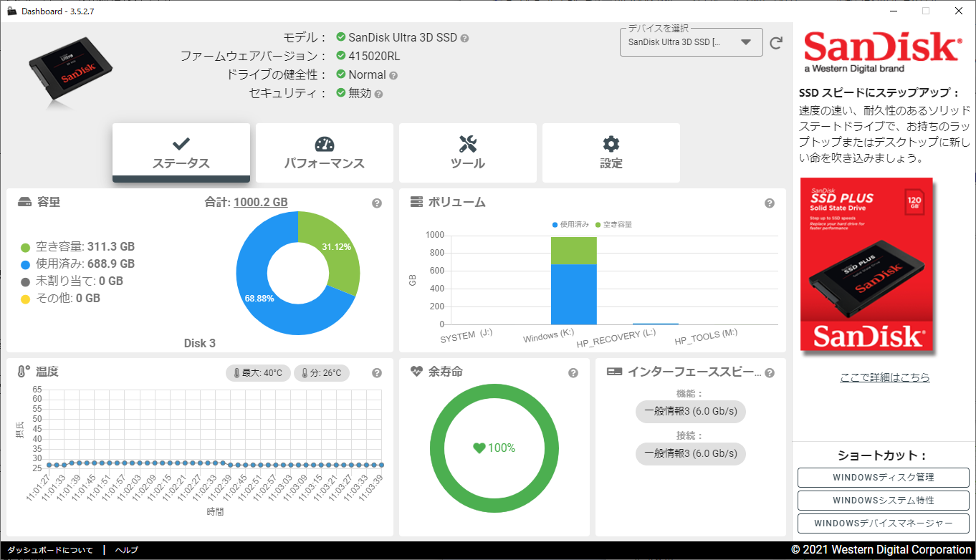The width and height of the screenshot is (976, 560).
Task: Click help icon in 余寿命 panel
Action: point(573,373)
